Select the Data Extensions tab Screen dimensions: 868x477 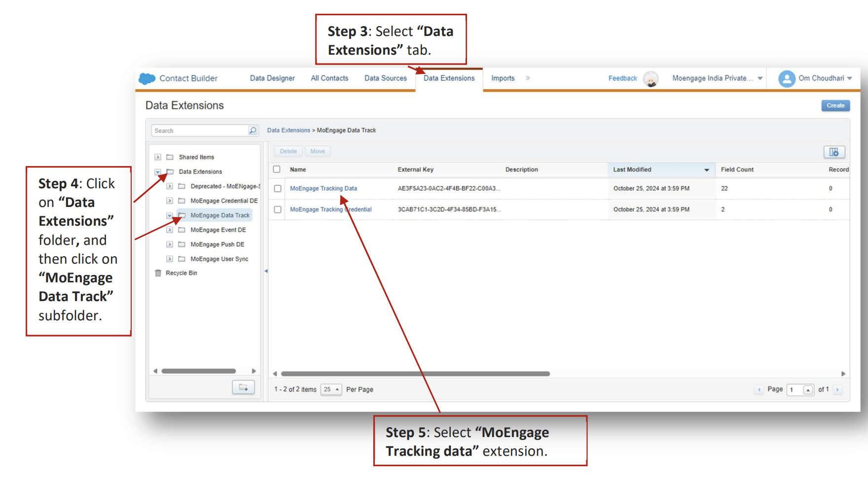[x=449, y=78]
